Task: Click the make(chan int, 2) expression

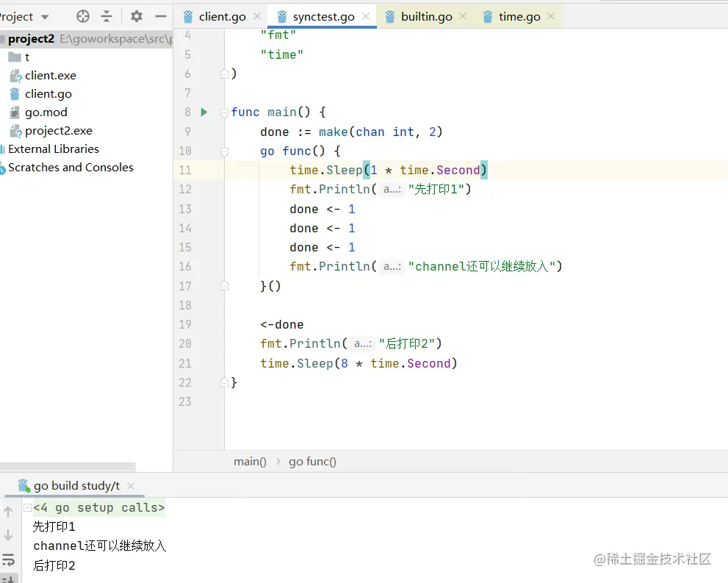Action: 381,132
